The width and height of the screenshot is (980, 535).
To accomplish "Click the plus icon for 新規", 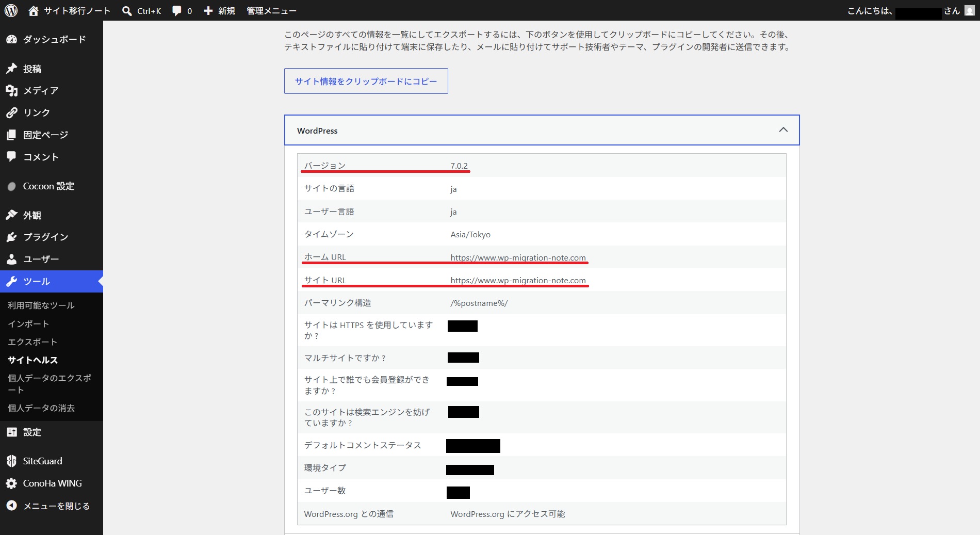I will (x=208, y=11).
